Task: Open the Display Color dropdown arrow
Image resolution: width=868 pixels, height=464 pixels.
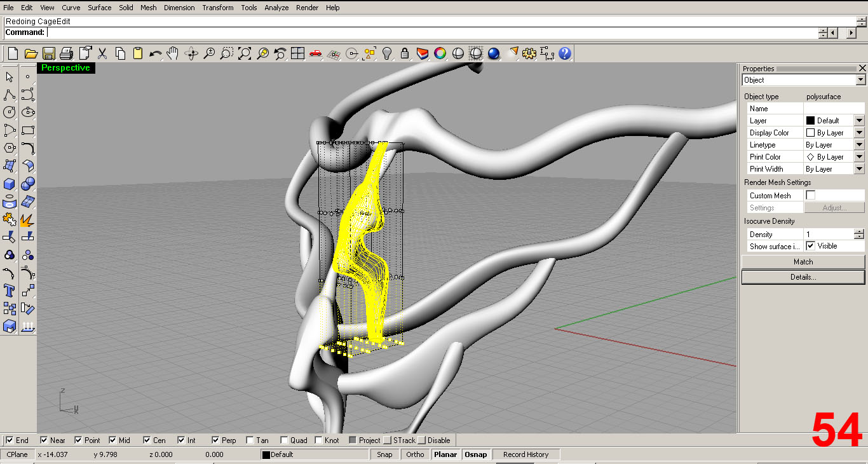Action: click(859, 132)
